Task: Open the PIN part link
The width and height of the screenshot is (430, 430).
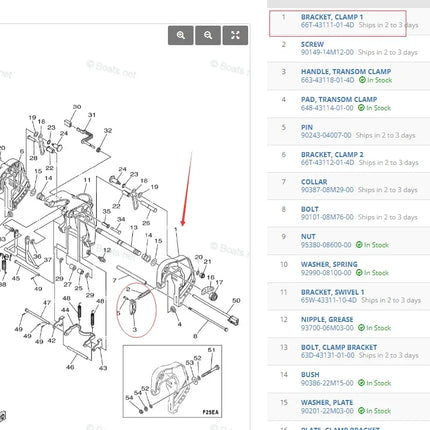Action: point(307,127)
